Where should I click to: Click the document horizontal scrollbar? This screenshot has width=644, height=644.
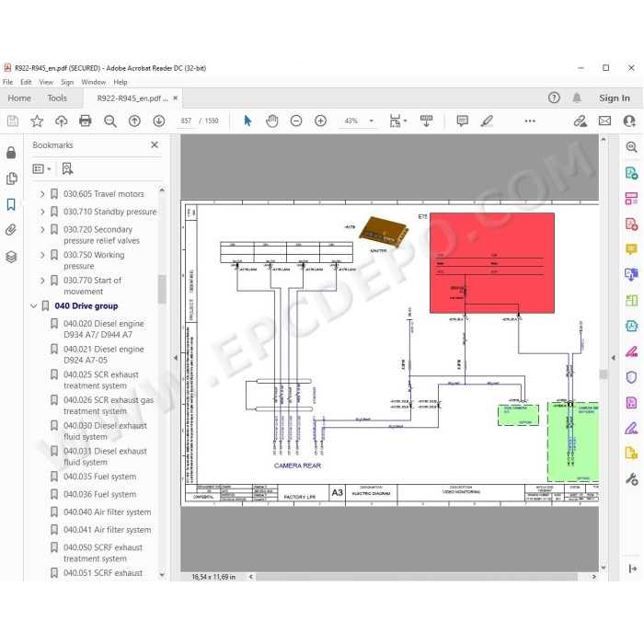point(417,577)
